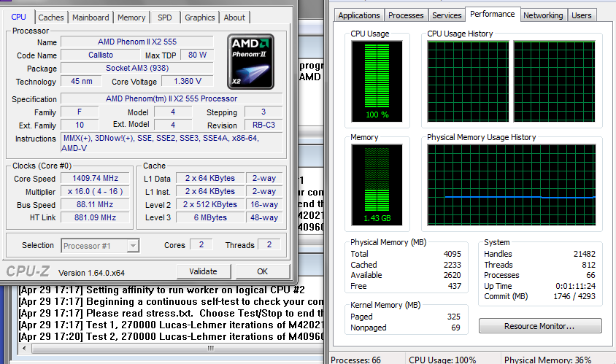This screenshot has height=364, width=616.
Task: Open the SPD tab
Action: (165, 18)
